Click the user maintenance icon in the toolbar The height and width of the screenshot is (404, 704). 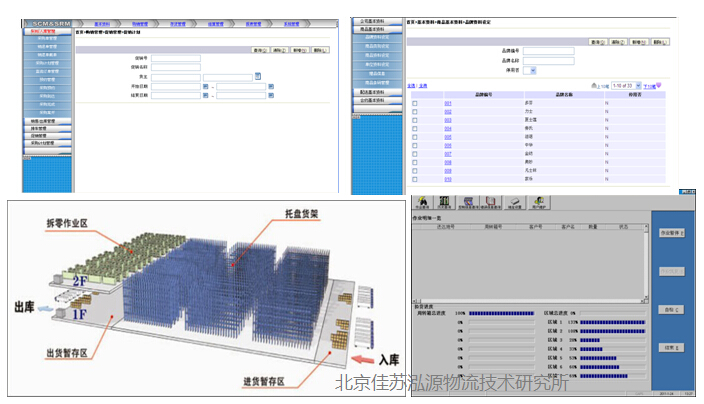(540, 201)
